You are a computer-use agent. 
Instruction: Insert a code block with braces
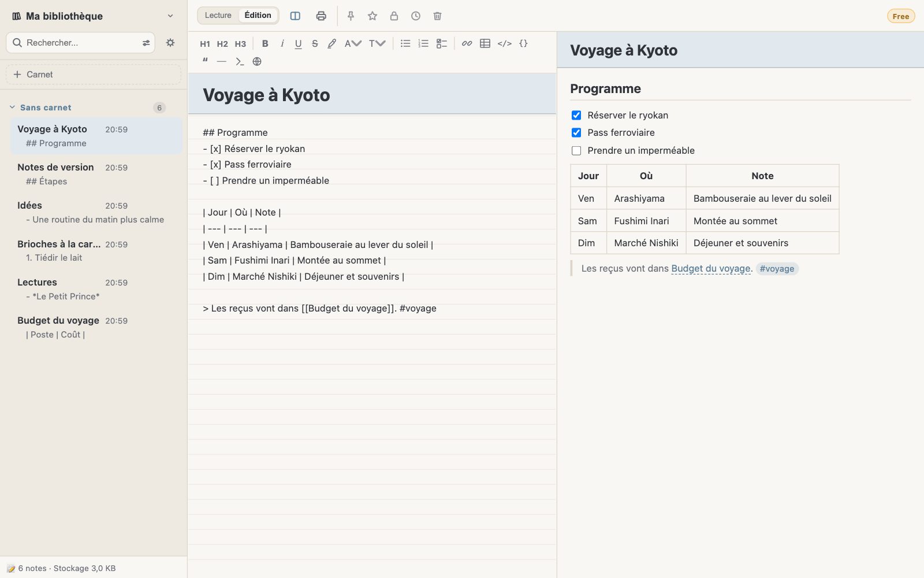(523, 43)
